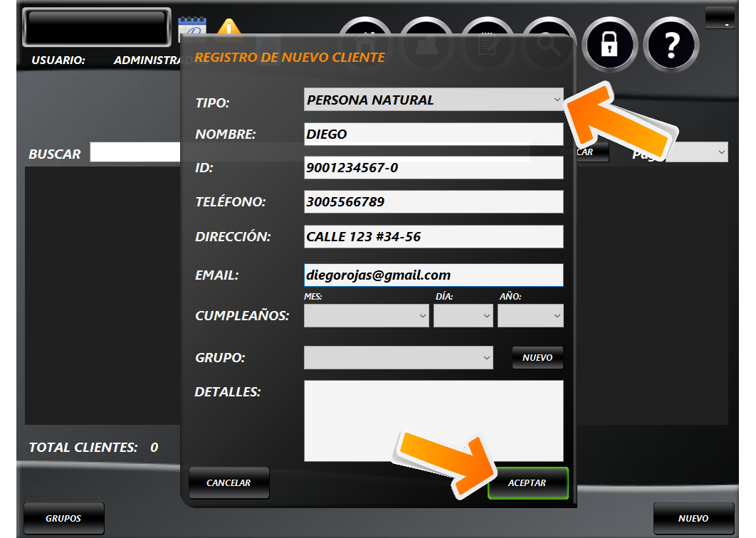Click the DETALLES text area
This screenshot has height=538, width=756.
(433, 421)
